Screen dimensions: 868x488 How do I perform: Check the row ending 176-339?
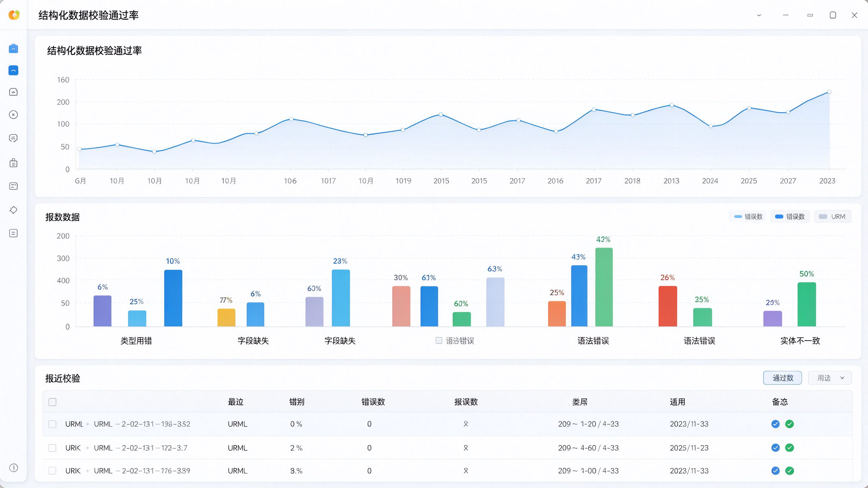52,471
